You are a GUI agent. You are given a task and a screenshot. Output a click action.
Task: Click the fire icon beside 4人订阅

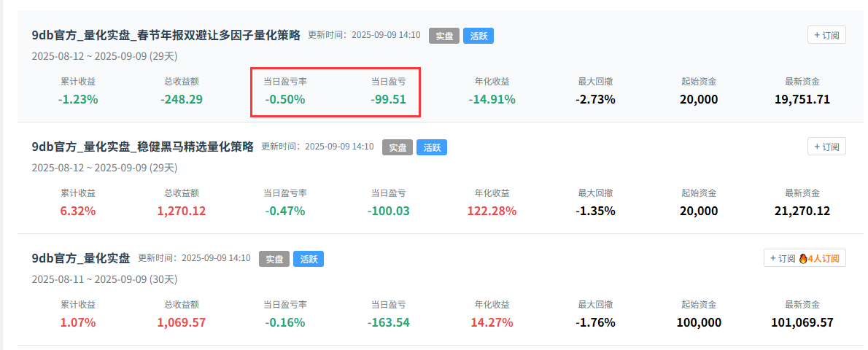[803, 258]
